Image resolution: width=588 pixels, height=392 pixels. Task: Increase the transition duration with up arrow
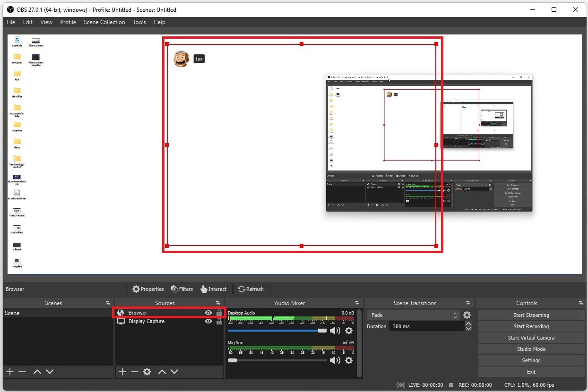tap(468, 324)
